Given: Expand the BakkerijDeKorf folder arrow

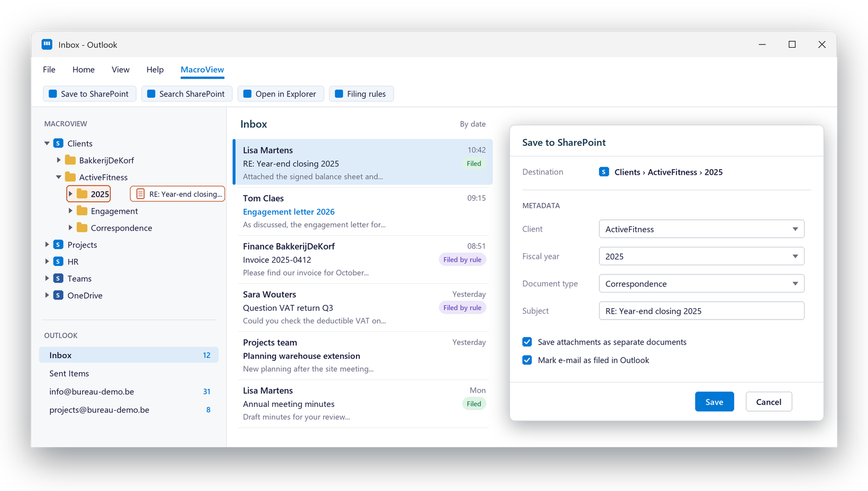Looking at the screenshot, I should coord(59,160).
